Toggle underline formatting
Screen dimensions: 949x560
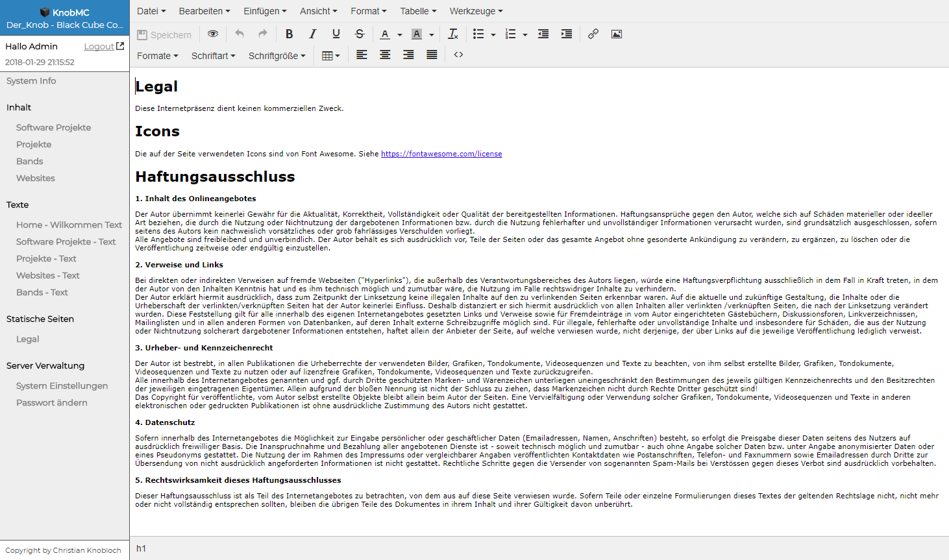tap(336, 34)
